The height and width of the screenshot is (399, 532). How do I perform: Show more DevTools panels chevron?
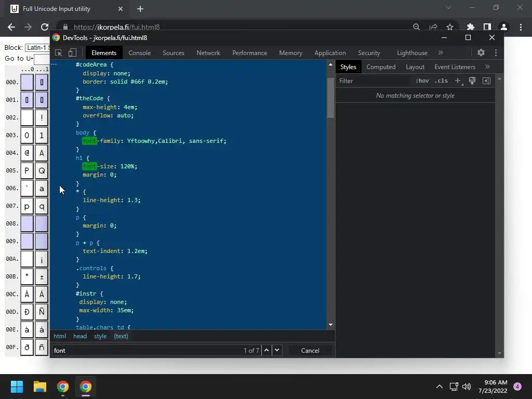pyautogui.click(x=441, y=52)
